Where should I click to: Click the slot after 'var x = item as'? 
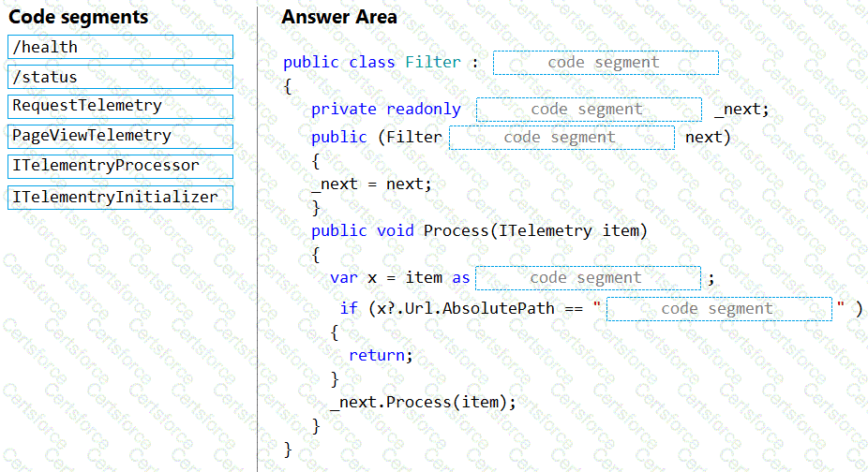coord(588,278)
